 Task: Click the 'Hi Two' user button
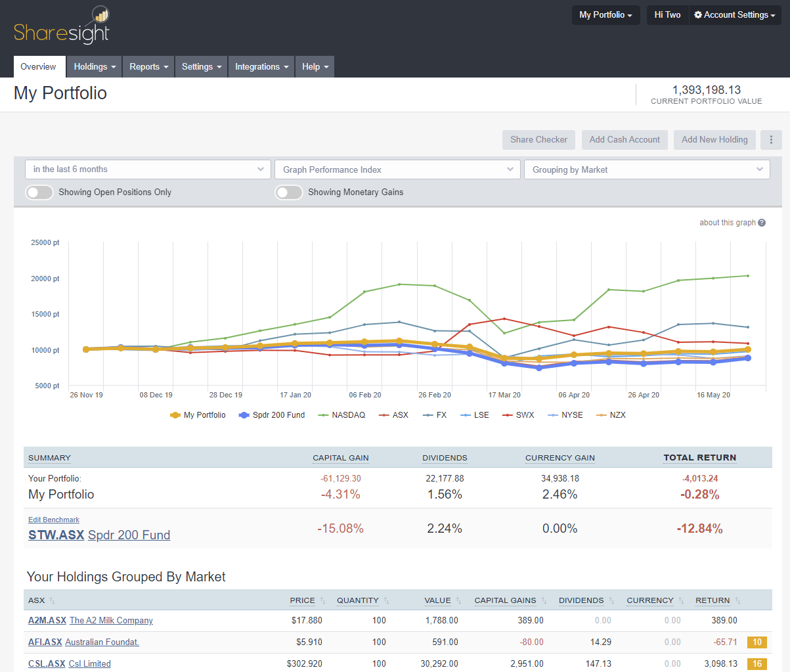click(667, 14)
